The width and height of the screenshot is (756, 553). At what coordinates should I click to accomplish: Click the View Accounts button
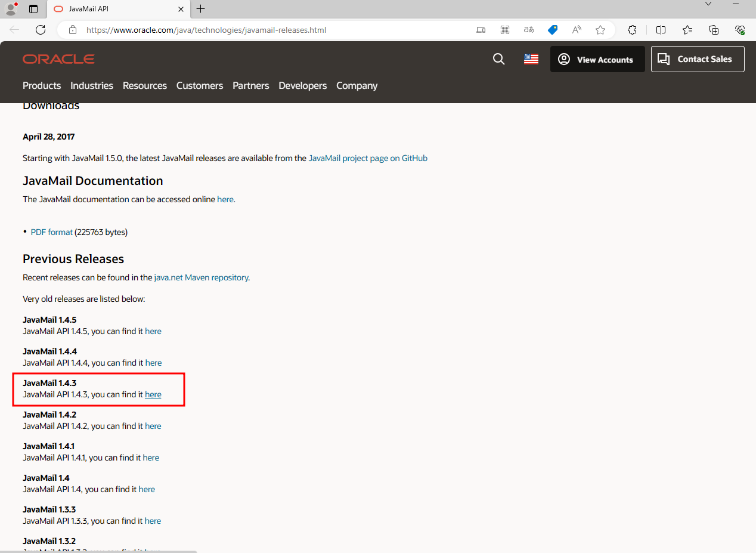point(597,59)
